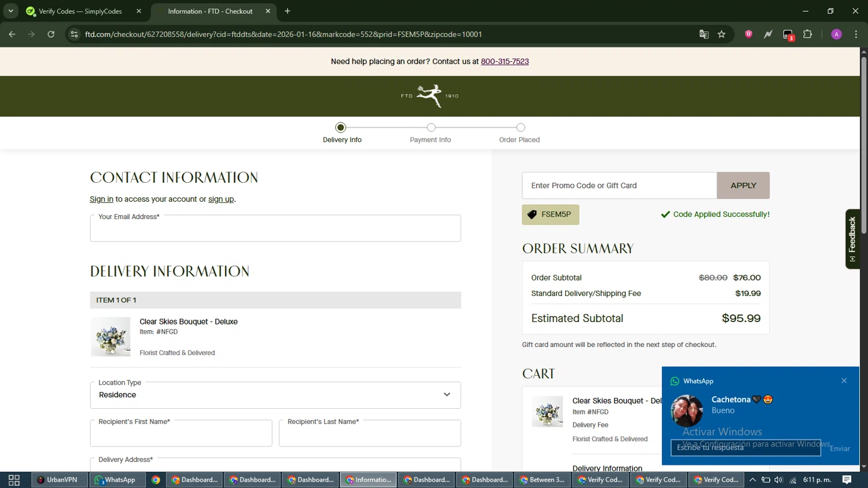Click the Enter Promo Code field
Image resolution: width=868 pixels, height=488 pixels.
tap(619, 186)
